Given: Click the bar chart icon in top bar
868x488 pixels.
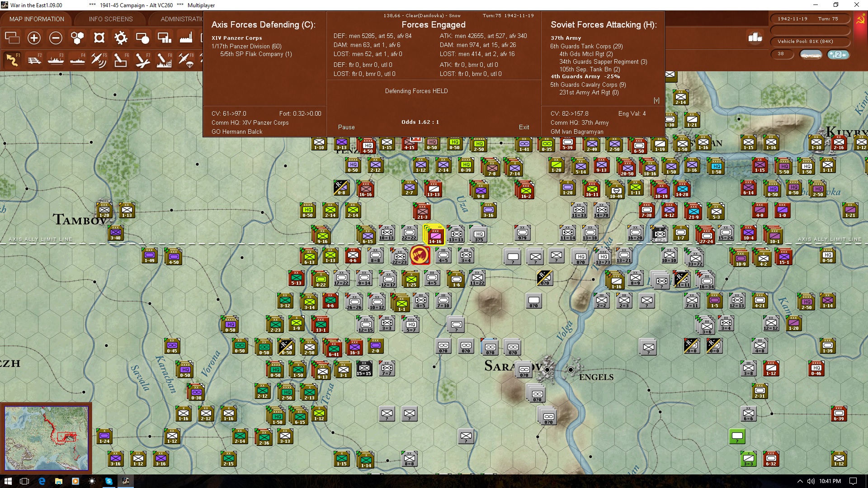Looking at the screenshot, I should [755, 38].
